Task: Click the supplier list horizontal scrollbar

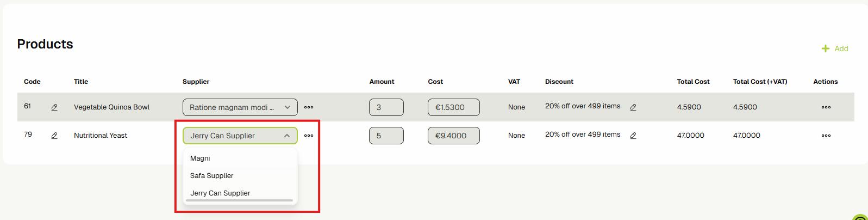Action: coord(239,200)
